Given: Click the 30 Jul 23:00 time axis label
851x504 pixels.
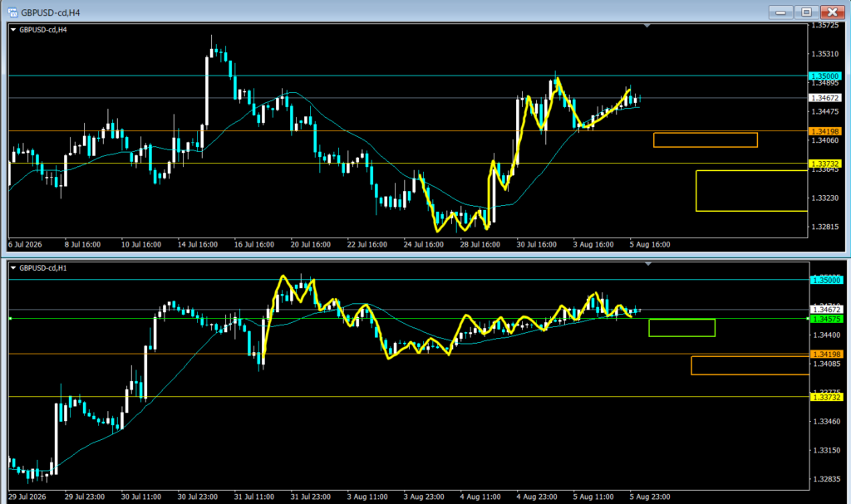Looking at the screenshot, I should click(198, 497).
